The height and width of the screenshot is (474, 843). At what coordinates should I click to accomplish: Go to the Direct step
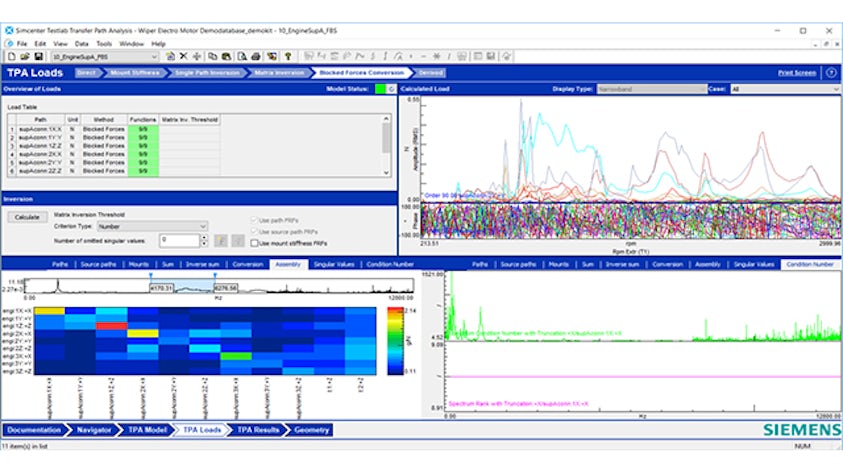point(86,73)
